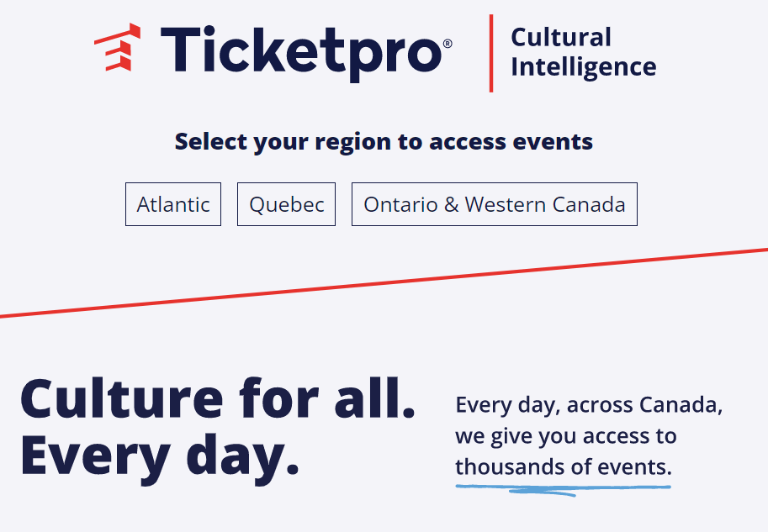This screenshot has width=768, height=532.
Task: Click the blue underline beneath 'thousands of events'
Action: click(x=562, y=486)
